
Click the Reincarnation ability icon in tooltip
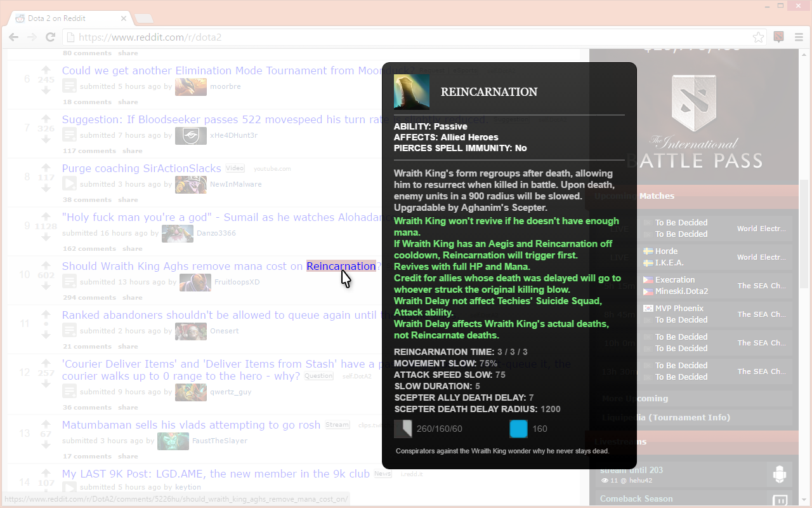click(412, 92)
